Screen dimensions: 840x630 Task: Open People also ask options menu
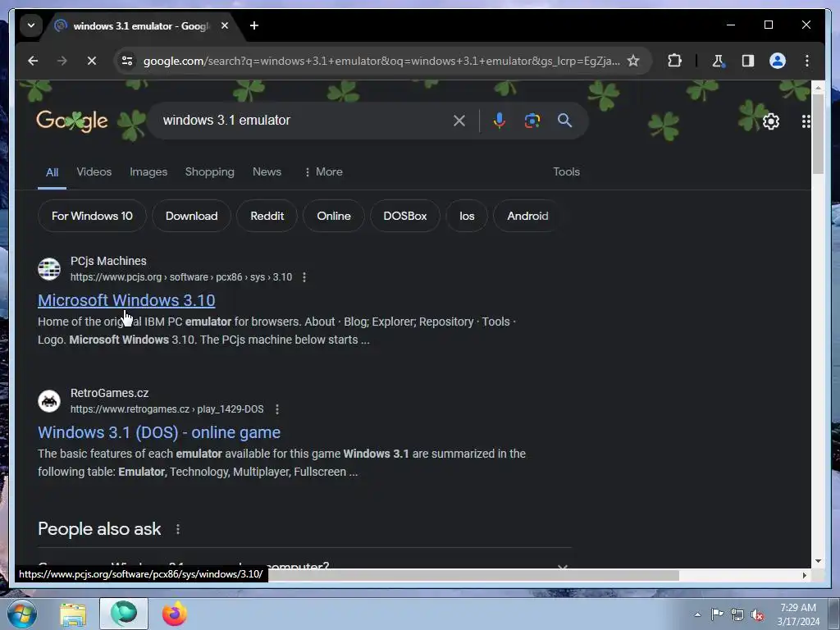tap(178, 529)
